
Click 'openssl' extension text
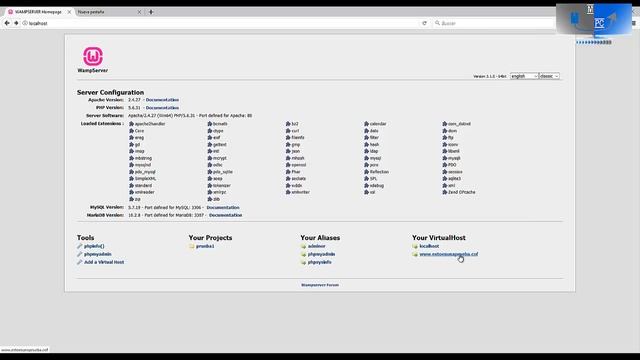coord(299,165)
